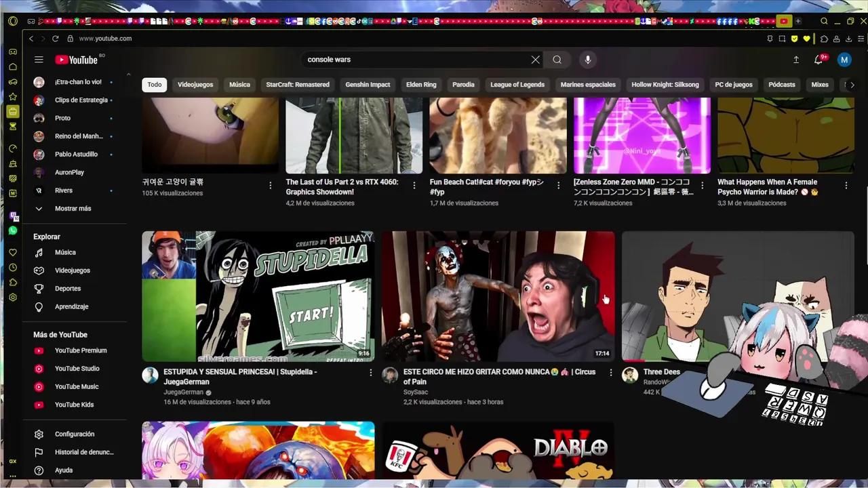Open options menu for Female Psycho Warrior video
This screenshot has width=868, height=488.
(x=846, y=185)
